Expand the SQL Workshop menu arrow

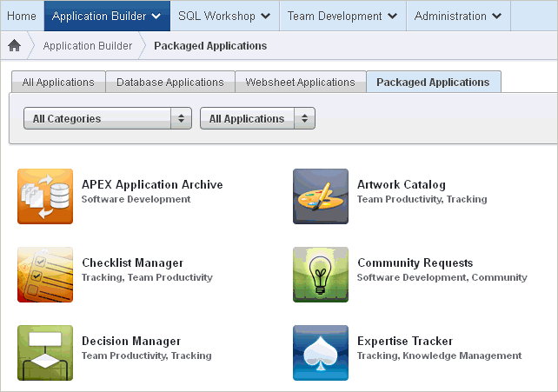coord(265,16)
